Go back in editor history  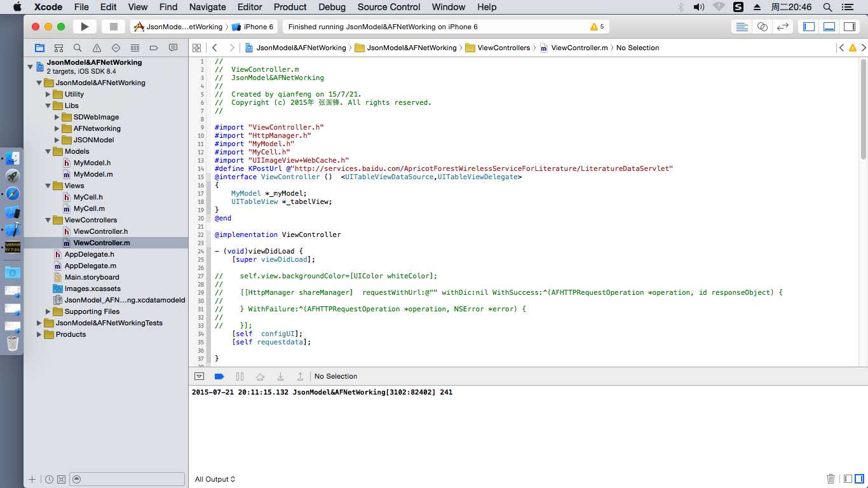215,48
